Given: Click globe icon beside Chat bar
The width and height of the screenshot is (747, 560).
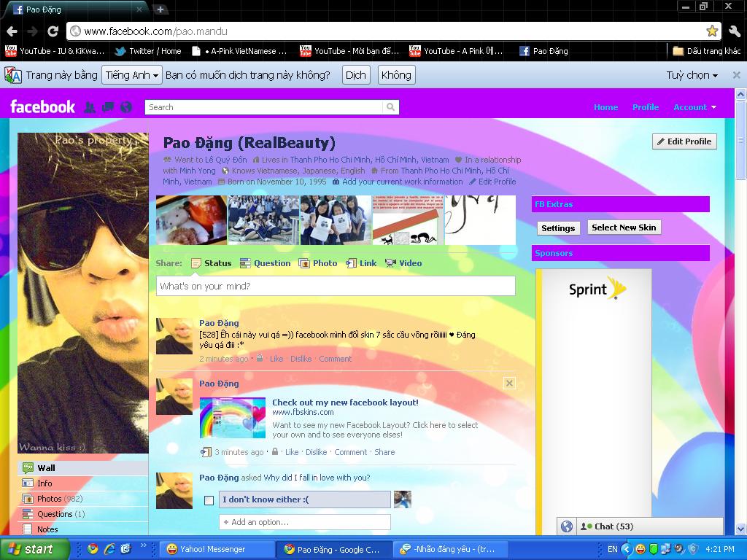Looking at the screenshot, I should pos(566,526).
